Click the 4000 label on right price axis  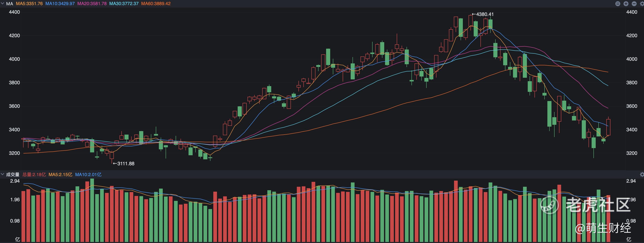(632, 59)
